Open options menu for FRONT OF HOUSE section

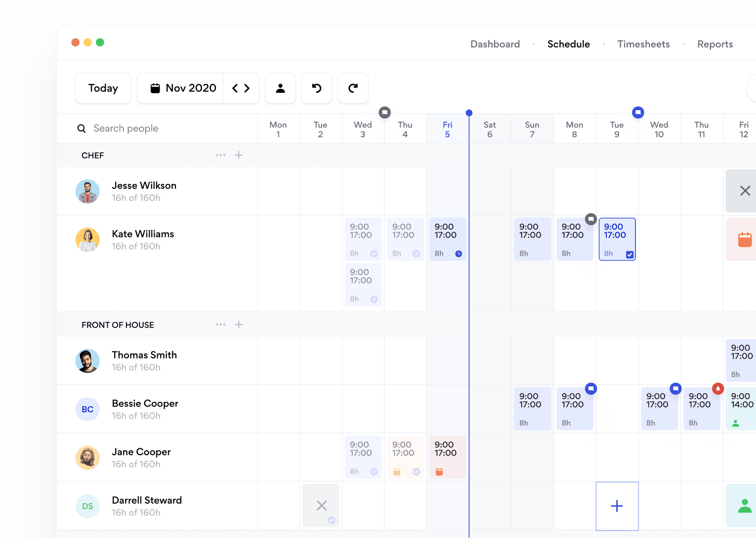221,325
